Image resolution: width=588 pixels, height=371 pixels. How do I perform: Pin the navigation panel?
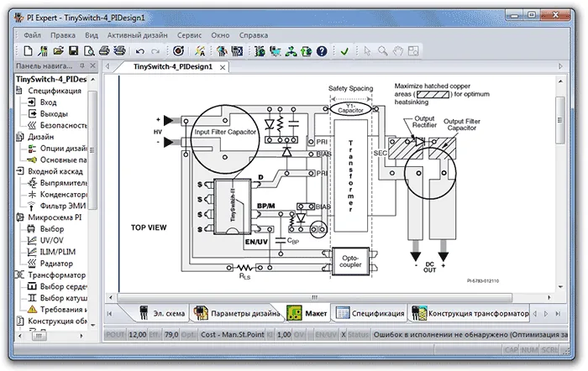(82, 65)
